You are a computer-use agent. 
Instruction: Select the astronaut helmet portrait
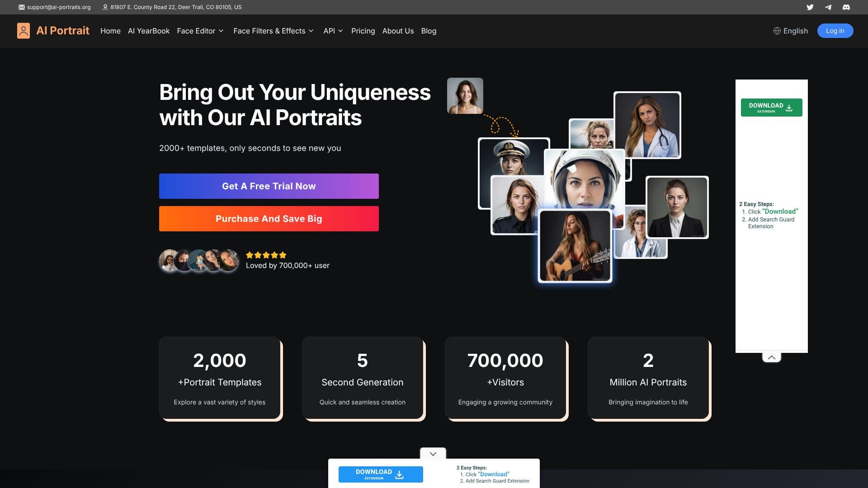585,180
